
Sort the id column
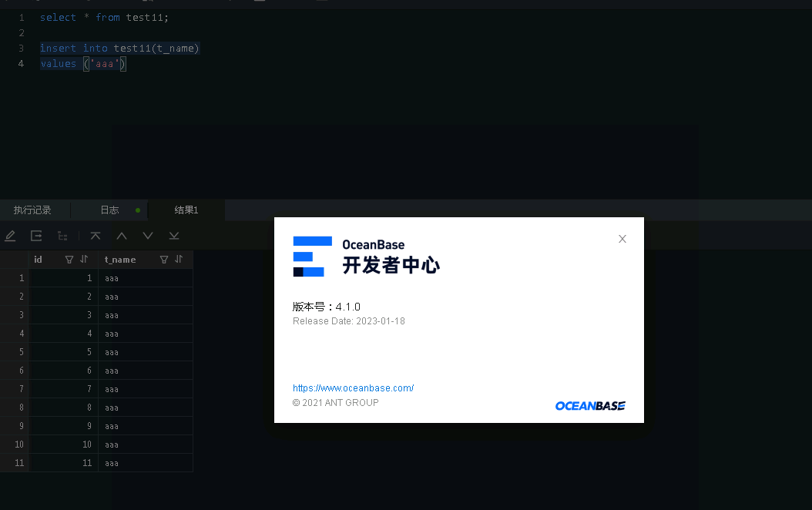(84, 260)
